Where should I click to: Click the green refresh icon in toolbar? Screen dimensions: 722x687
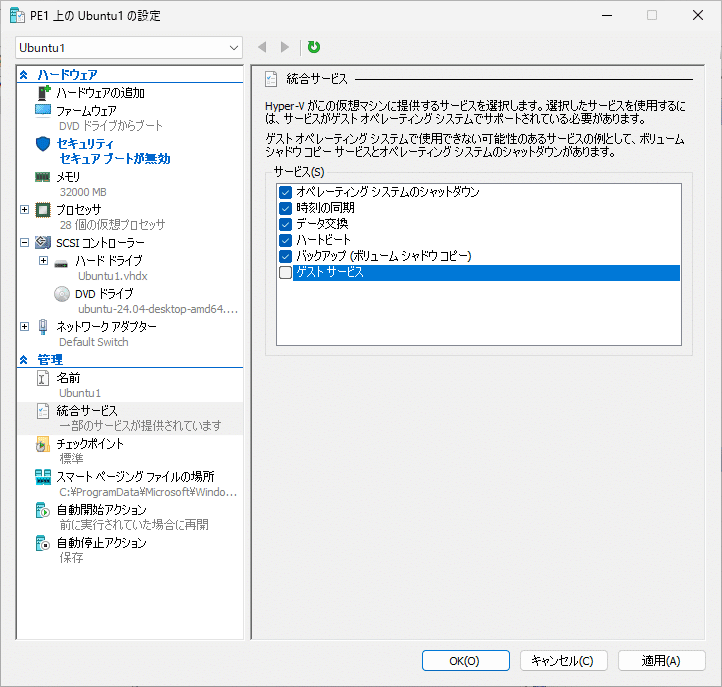pyautogui.click(x=314, y=47)
